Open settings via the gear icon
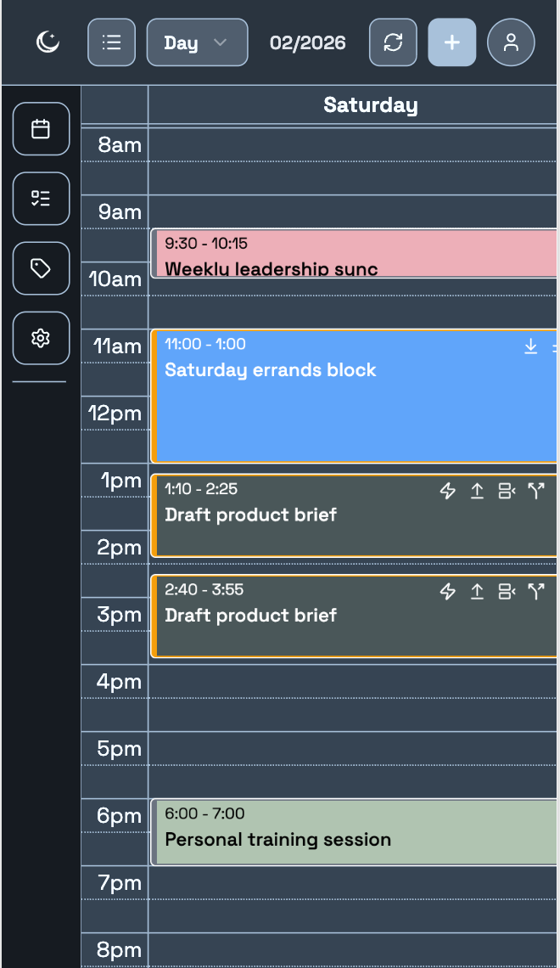Viewport: 560px width, 968px height. tap(41, 338)
